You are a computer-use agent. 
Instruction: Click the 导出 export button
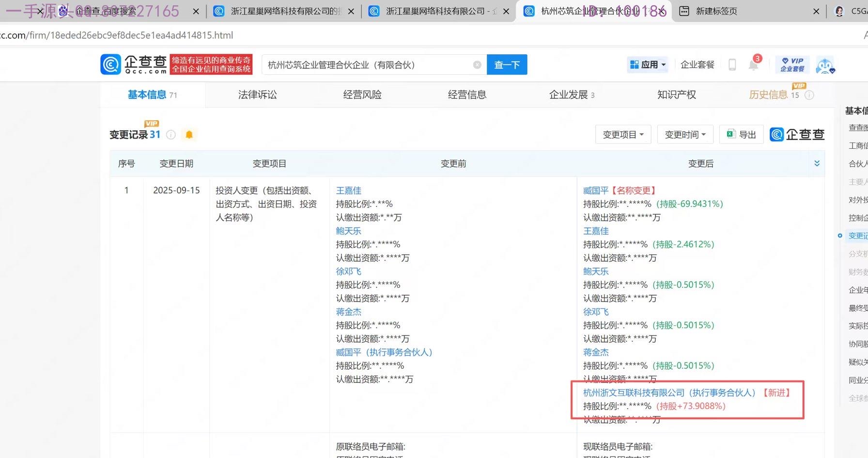pyautogui.click(x=742, y=134)
